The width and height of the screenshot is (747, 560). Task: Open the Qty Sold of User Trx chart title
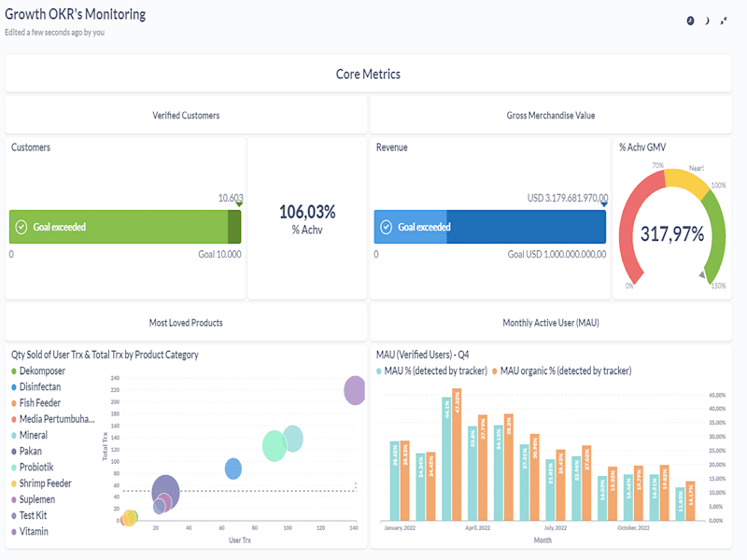[x=105, y=355]
